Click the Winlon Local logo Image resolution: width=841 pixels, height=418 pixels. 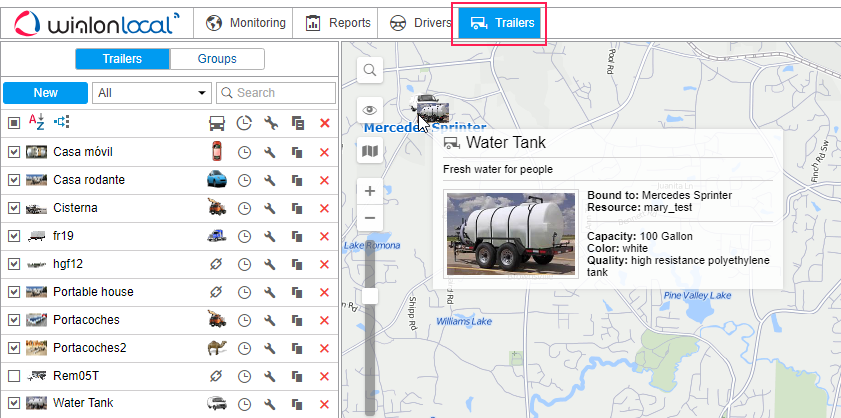(97, 24)
